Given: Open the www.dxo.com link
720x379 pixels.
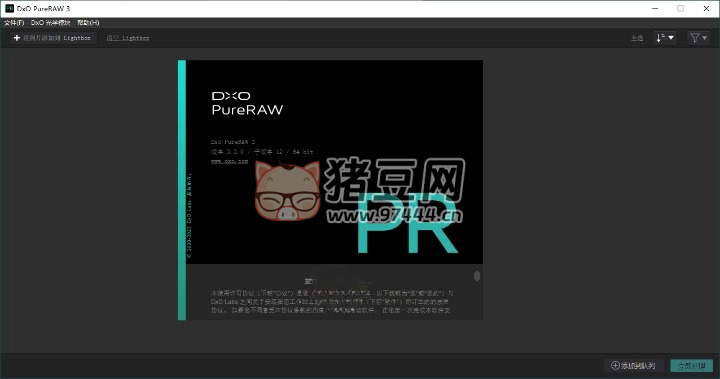Looking at the screenshot, I should pyautogui.click(x=229, y=161).
